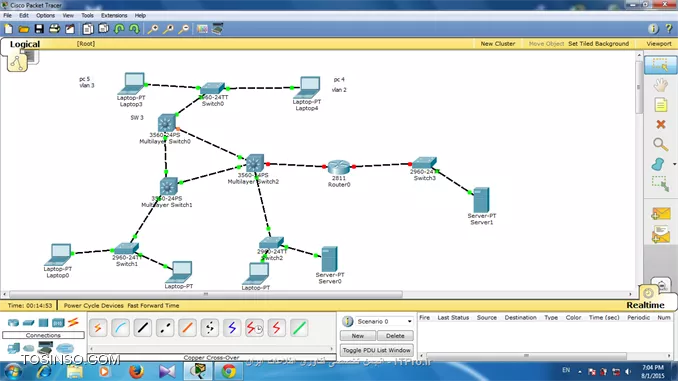678x381 pixels.
Task: Select the Add Simple PDU envelope icon
Action: (660, 213)
